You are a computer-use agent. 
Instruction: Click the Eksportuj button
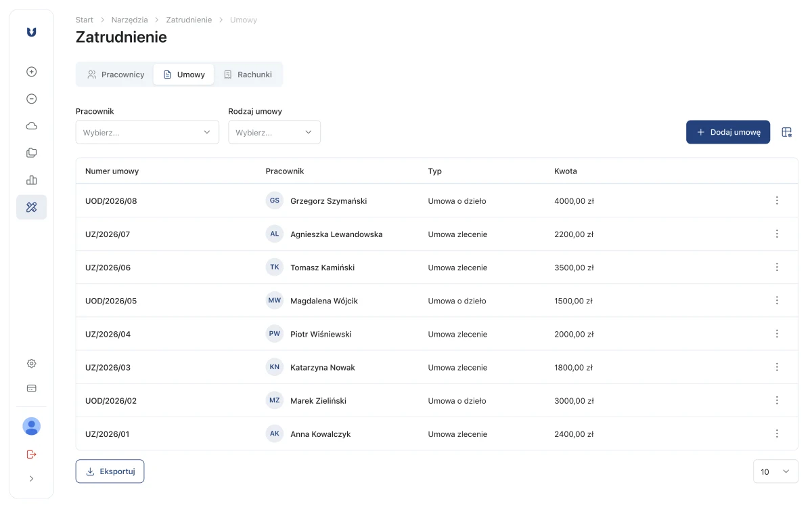pos(110,471)
